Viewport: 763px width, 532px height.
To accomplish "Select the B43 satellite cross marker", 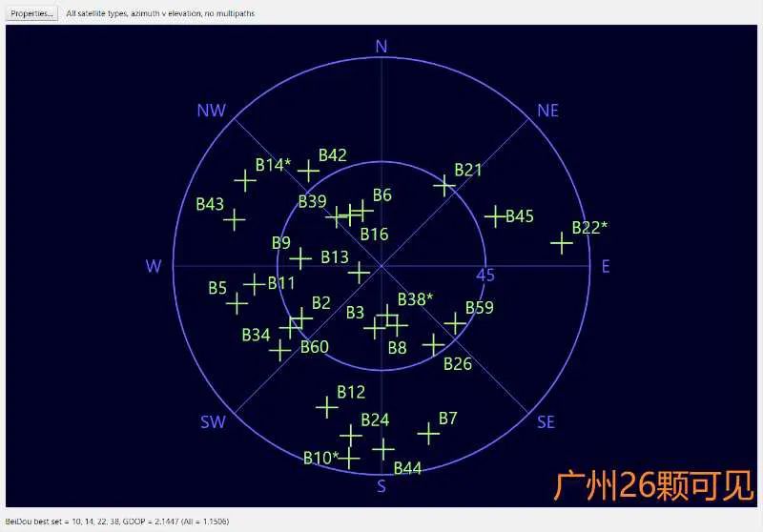I will 234,219.
